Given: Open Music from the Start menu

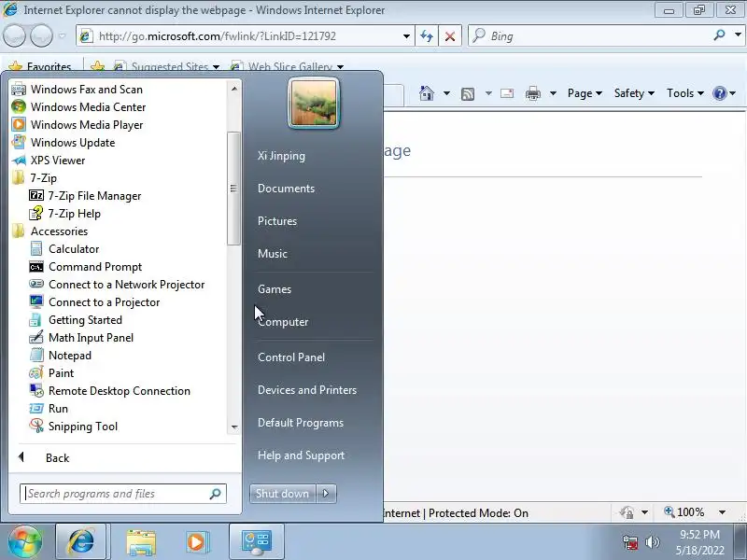Looking at the screenshot, I should (273, 253).
